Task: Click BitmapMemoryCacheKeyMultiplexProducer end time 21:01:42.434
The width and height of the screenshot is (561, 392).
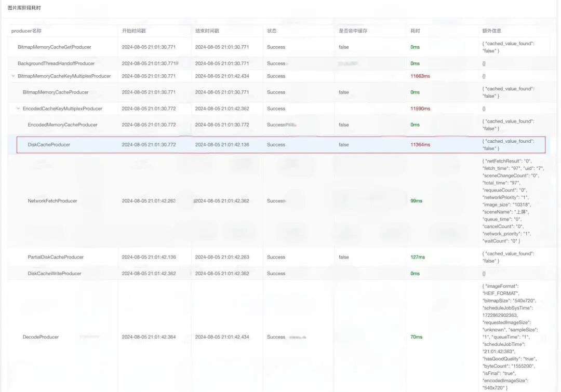Action: 222,76
